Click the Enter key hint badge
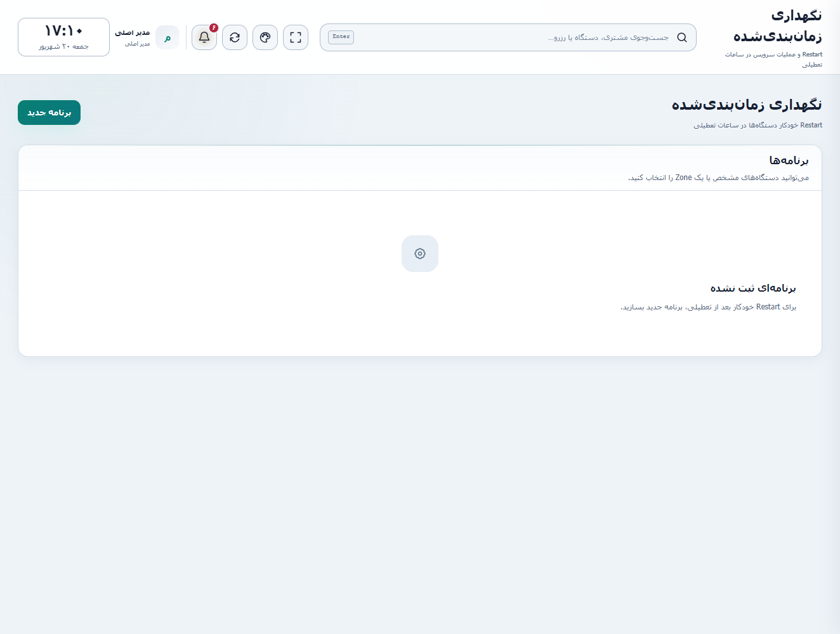Viewport: 840px width, 634px height. tap(341, 37)
